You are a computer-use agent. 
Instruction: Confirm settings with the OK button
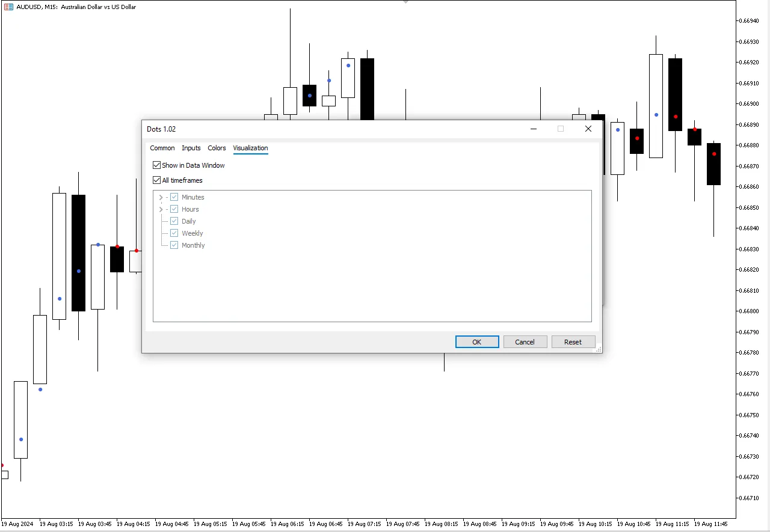pos(477,342)
